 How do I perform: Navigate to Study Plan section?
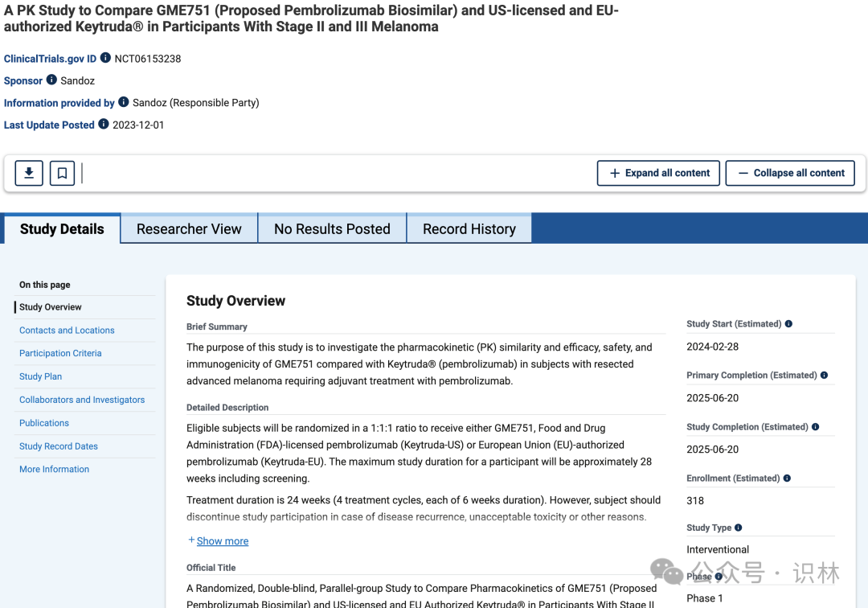click(x=40, y=376)
